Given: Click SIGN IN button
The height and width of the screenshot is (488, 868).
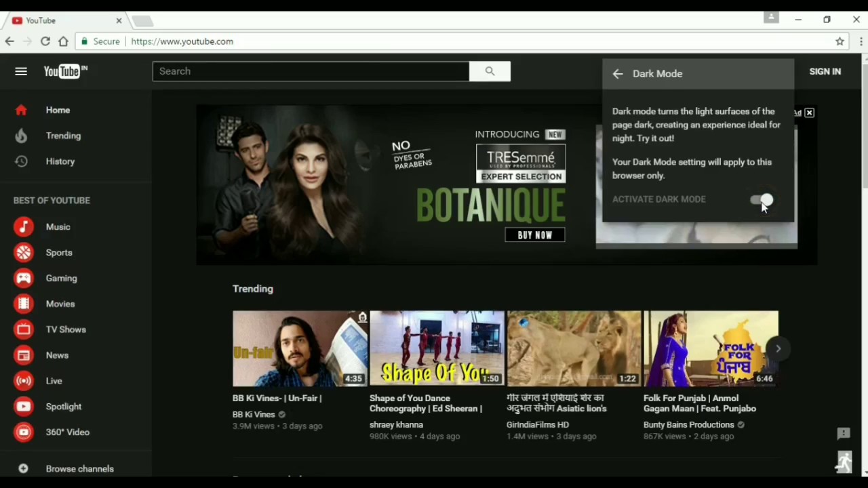Looking at the screenshot, I should pos(825,71).
